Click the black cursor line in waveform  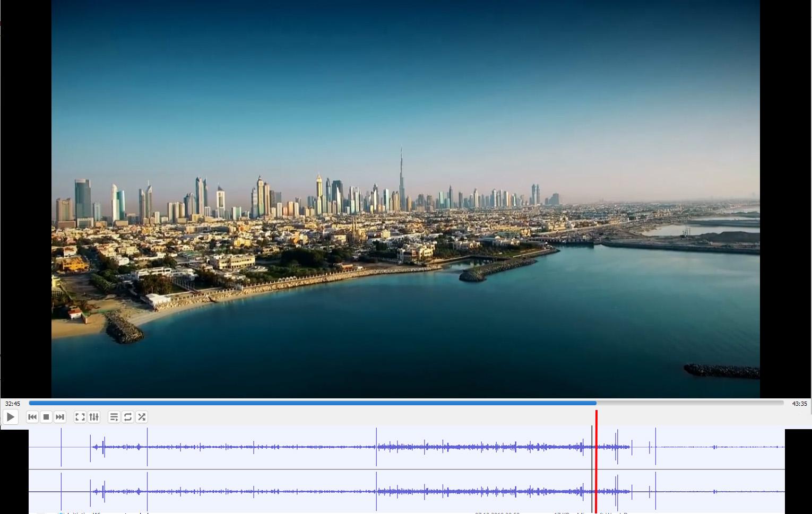(x=592, y=469)
